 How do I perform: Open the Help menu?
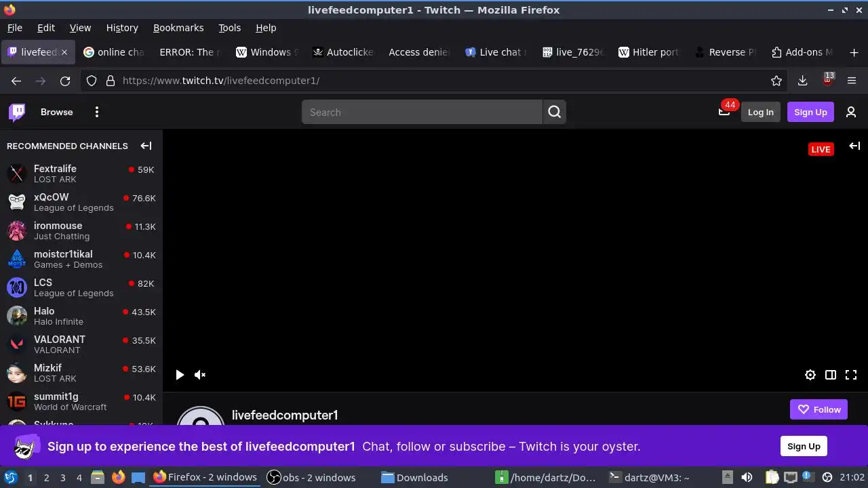coord(266,28)
